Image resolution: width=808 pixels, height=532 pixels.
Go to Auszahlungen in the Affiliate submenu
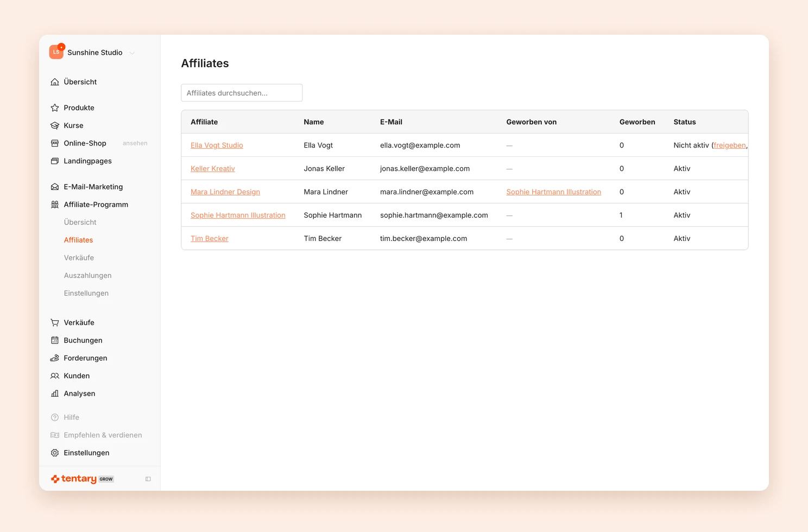87,275
